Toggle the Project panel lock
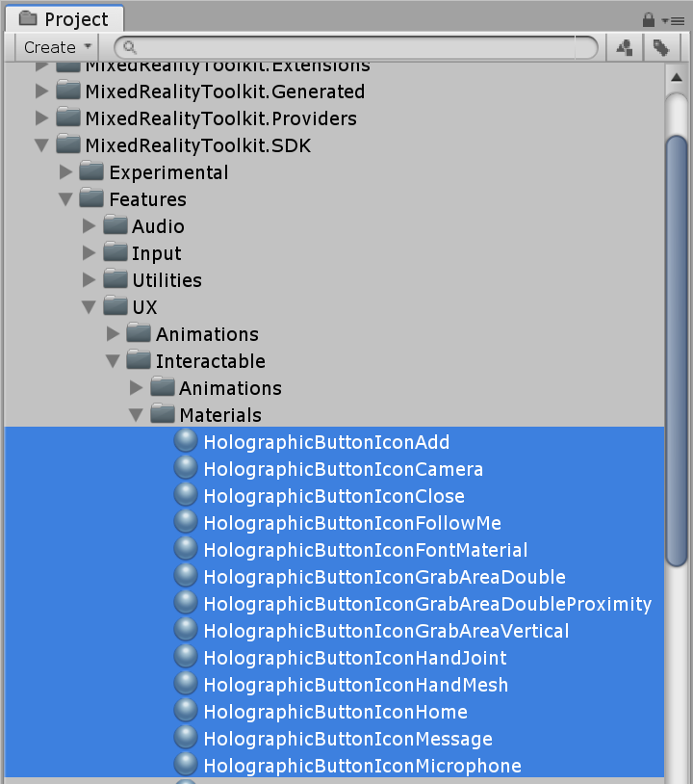Screen dimensions: 693x784 [x=649, y=20]
